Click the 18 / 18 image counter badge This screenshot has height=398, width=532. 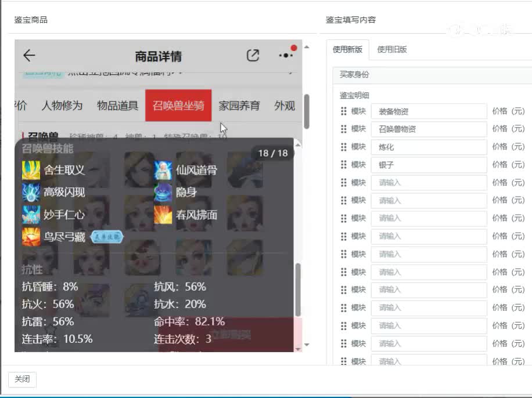pyautogui.click(x=273, y=153)
